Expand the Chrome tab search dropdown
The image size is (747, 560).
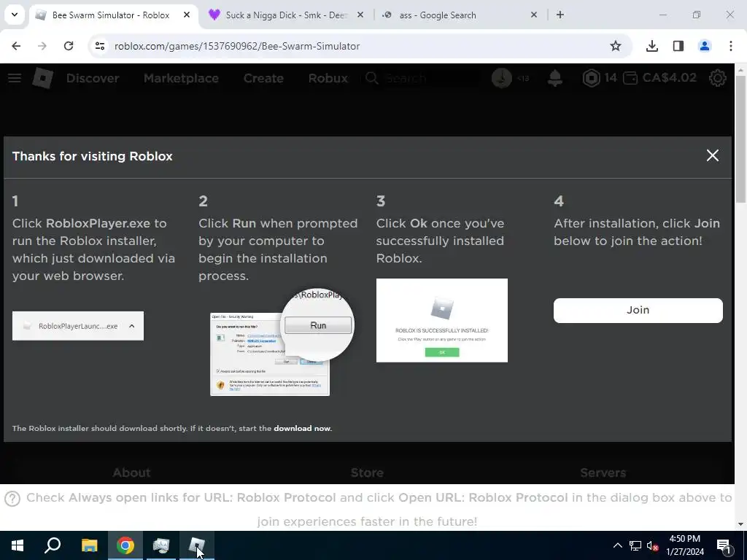tap(15, 15)
